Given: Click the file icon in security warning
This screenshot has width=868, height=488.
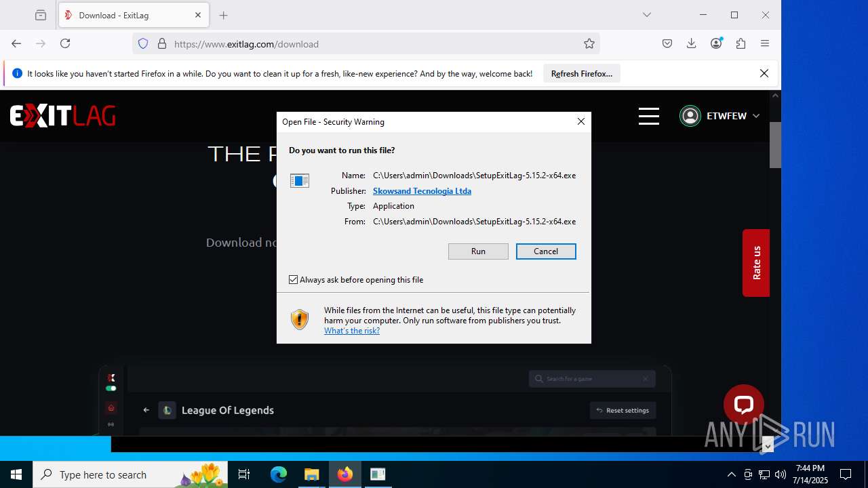Looking at the screenshot, I should [x=300, y=180].
